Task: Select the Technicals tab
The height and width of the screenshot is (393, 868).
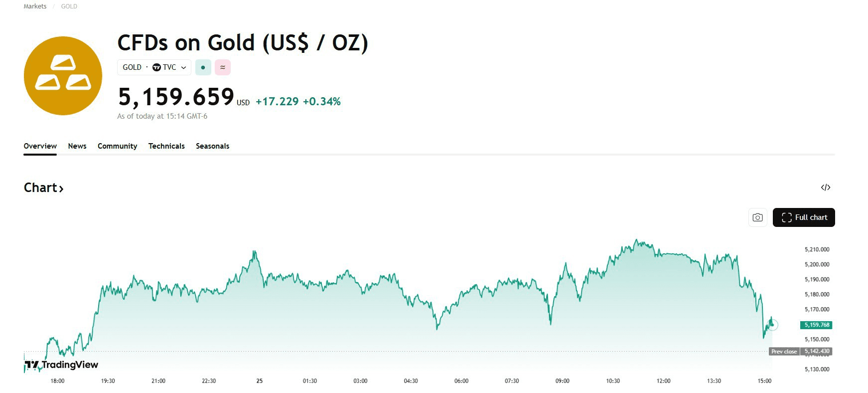Action: click(x=166, y=146)
